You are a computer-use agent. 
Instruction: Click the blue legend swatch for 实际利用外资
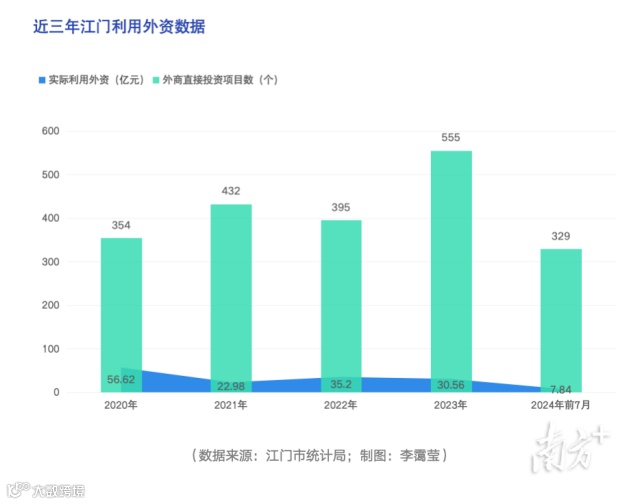click(x=42, y=80)
